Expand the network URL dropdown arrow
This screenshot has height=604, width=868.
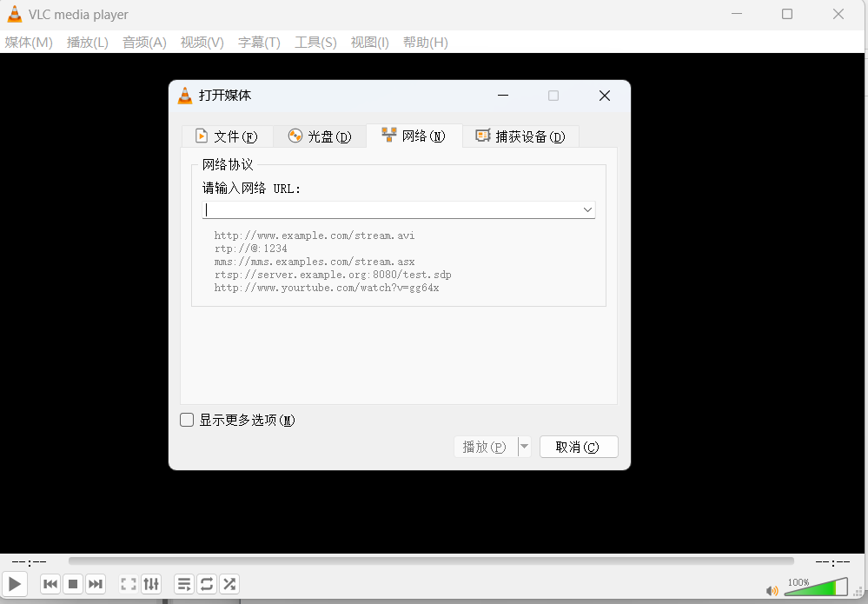(x=587, y=209)
